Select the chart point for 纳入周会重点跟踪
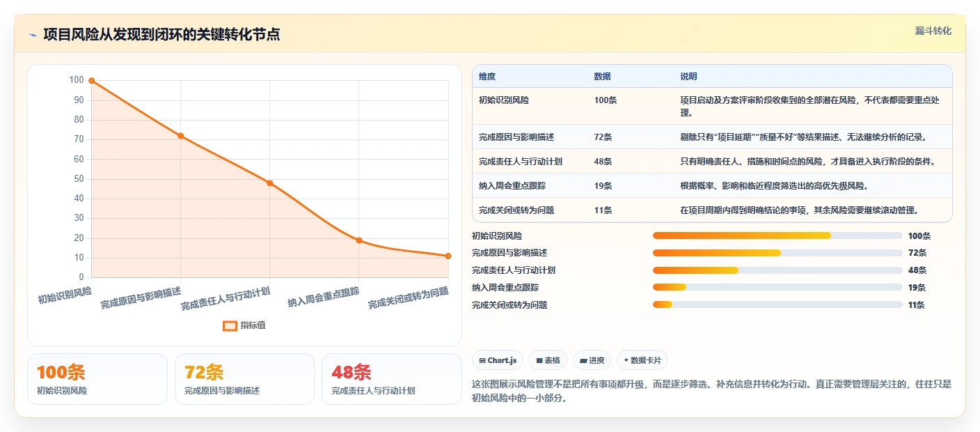Screen dimensions: 980x432 coord(358,240)
